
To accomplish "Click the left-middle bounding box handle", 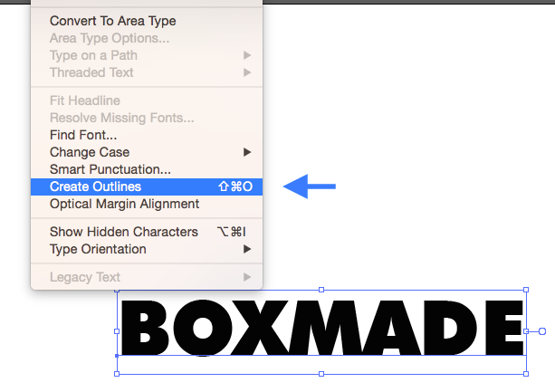I will coord(117,331).
